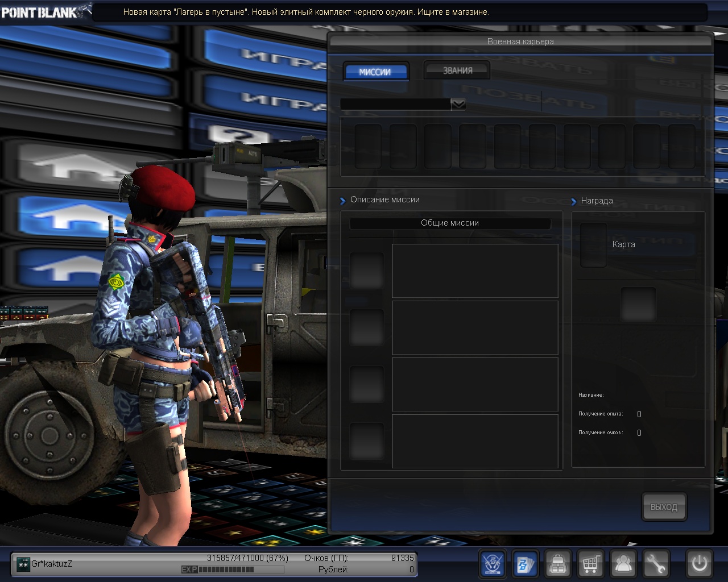Click the Название: label
Image resolution: width=728 pixels, height=582 pixels.
(x=591, y=395)
